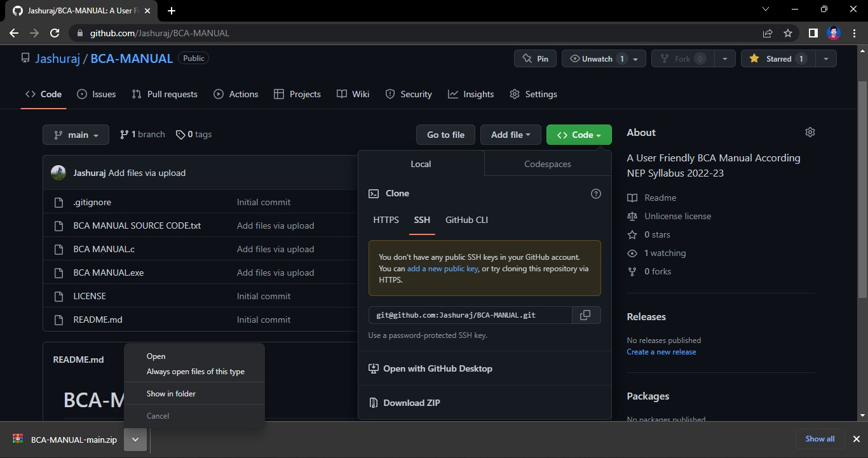Image resolution: width=868 pixels, height=458 pixels.
Task: Open the 0 tags link
Action: [x=194, y=135]
